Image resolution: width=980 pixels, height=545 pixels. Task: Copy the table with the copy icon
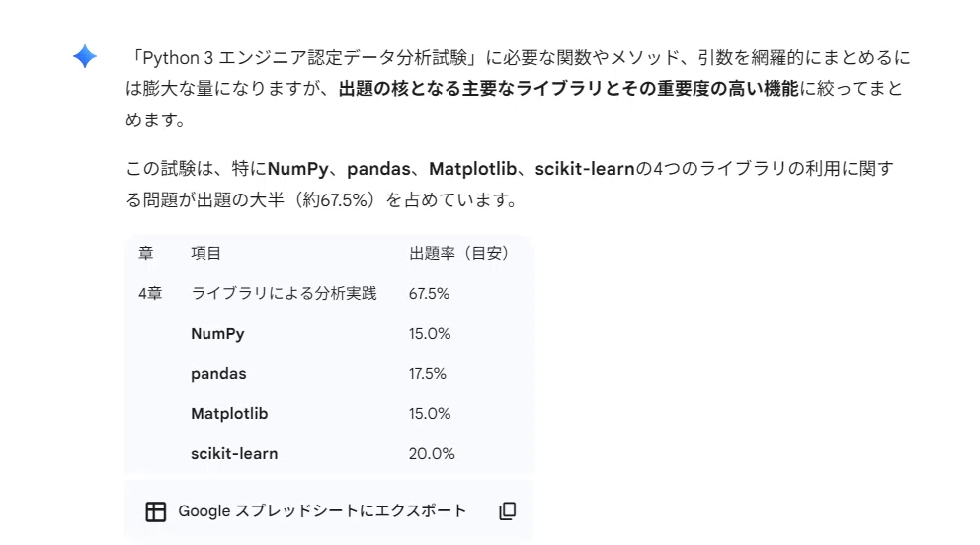click(x=508, y=510)
